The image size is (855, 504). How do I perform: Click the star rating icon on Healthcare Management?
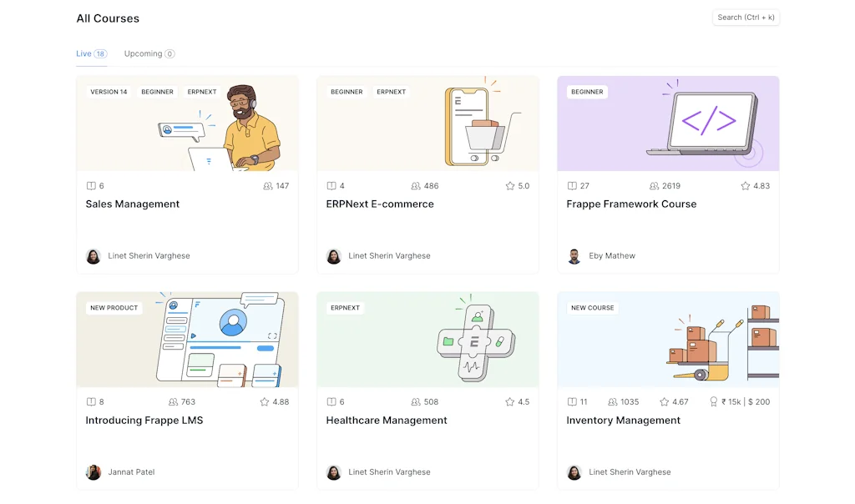[510, 402]
